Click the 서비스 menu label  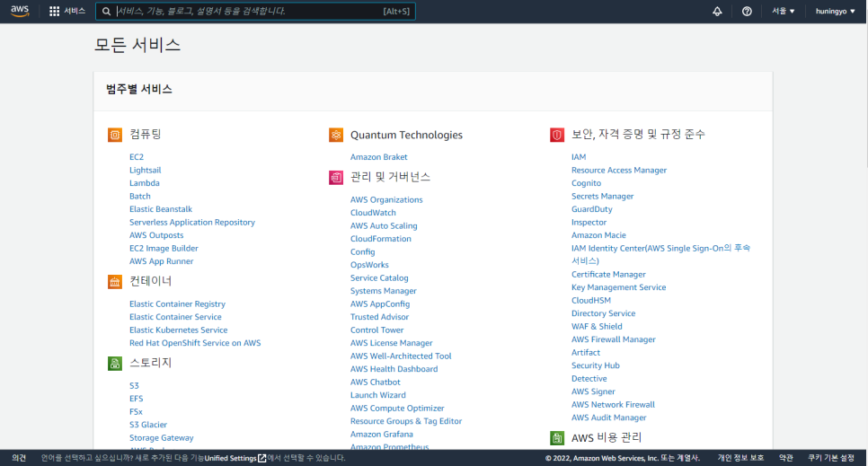pyautogui.click(x=75, y=11)
